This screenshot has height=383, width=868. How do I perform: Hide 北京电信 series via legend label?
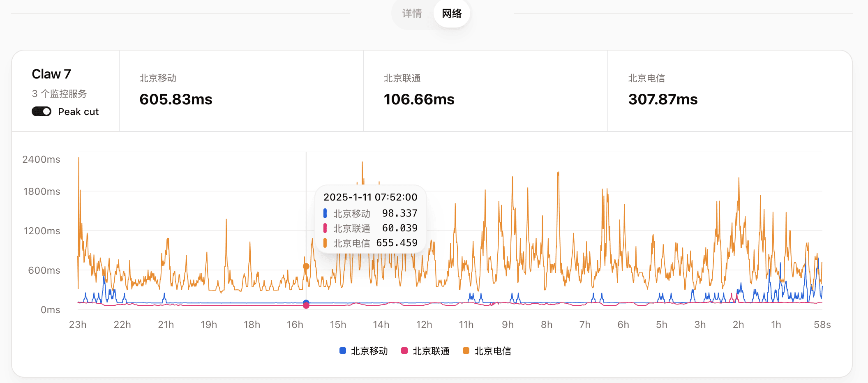[x=492, y=351]
